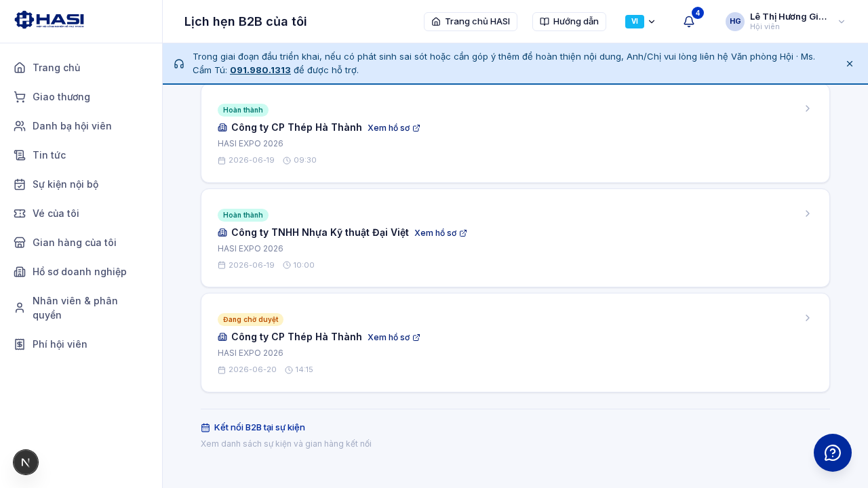Click the building profile icon in sidebar

(20, 272)
